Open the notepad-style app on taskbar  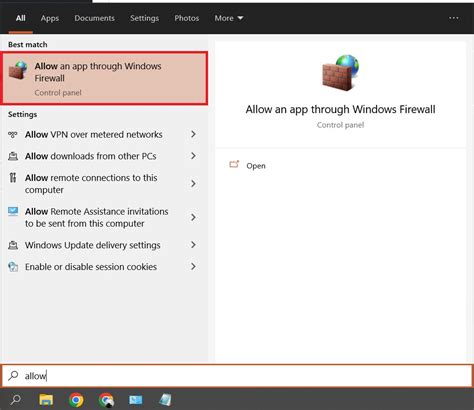[165, 400]
